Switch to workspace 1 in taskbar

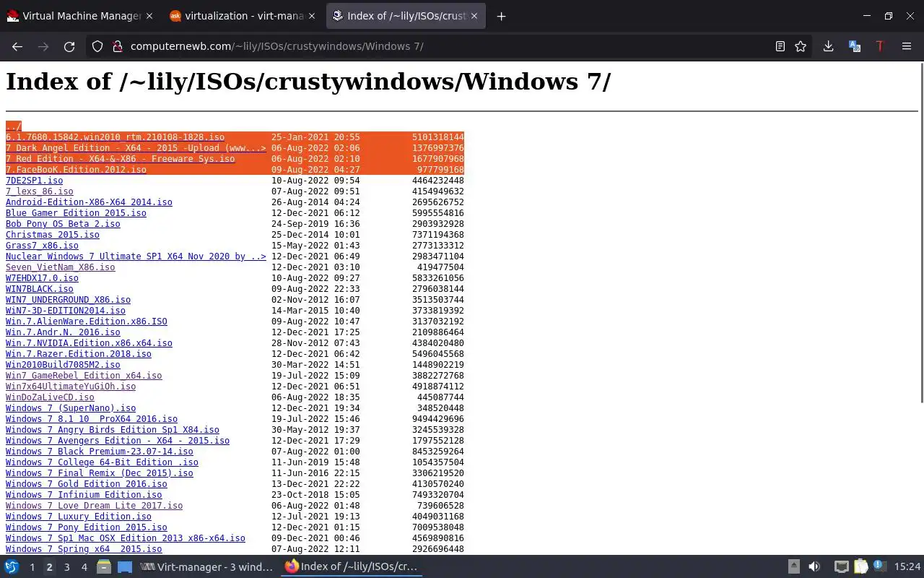point(32,567)
